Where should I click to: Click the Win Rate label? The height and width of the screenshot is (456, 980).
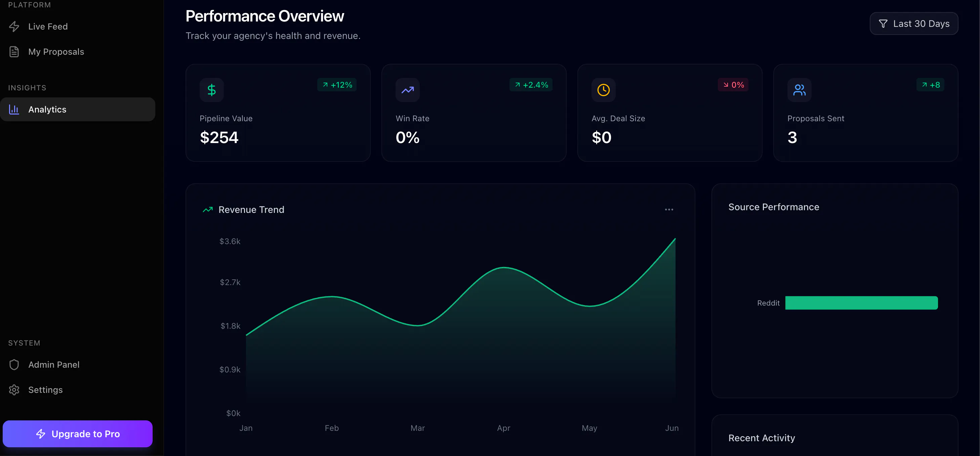coord(412,119)
